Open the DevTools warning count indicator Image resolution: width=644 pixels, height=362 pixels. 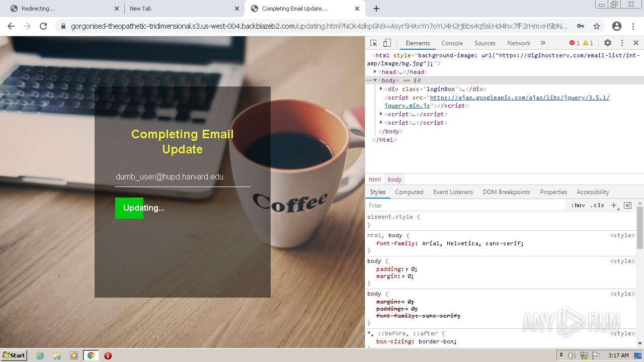pyautogui.click(x=588, y=43)
